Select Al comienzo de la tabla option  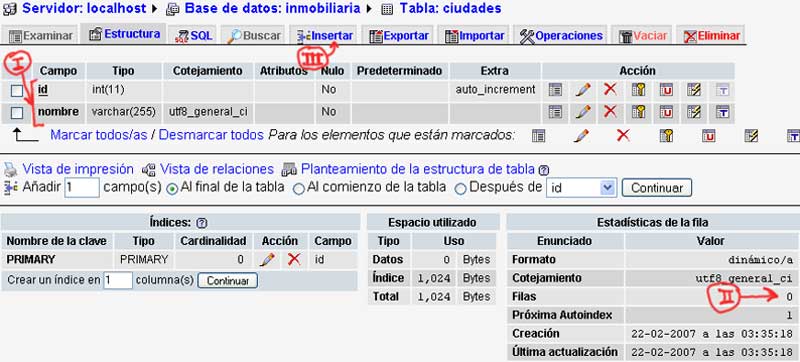(x=298, y=189)
